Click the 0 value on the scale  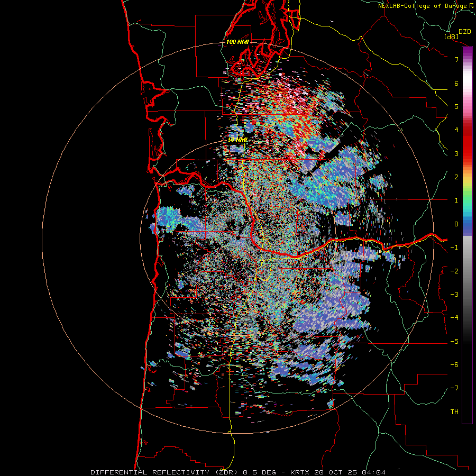point(456,224)
